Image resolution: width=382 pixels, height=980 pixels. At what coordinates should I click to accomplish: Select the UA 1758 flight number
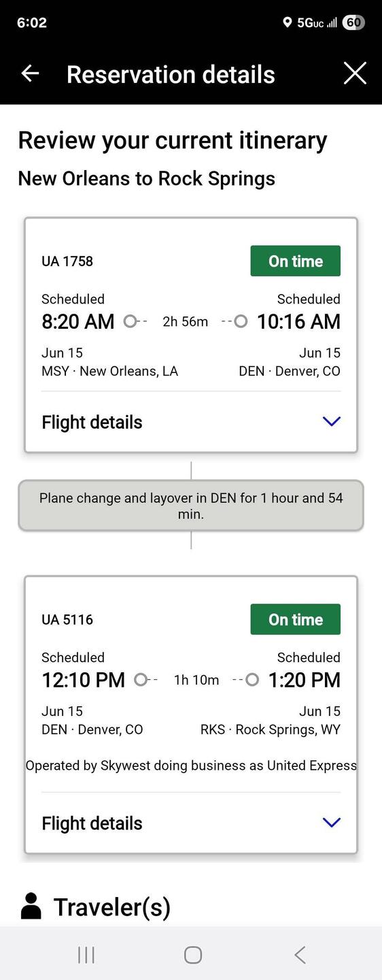(x=67, y=261)
